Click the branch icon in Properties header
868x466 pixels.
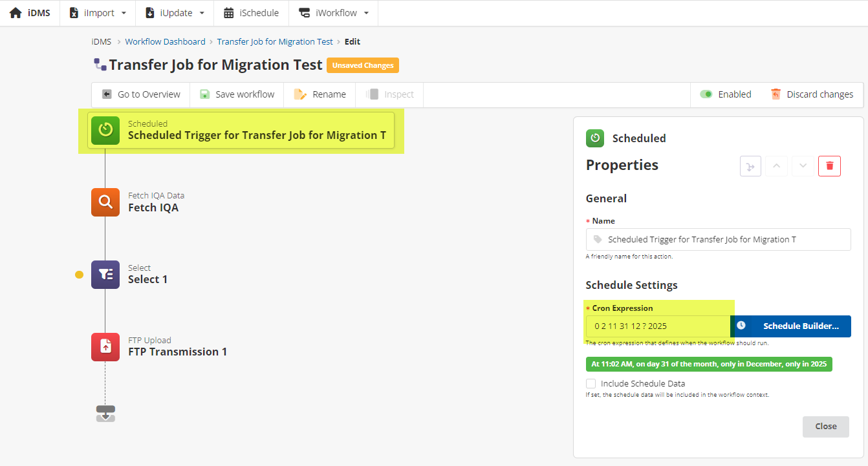tap(750, 166)
